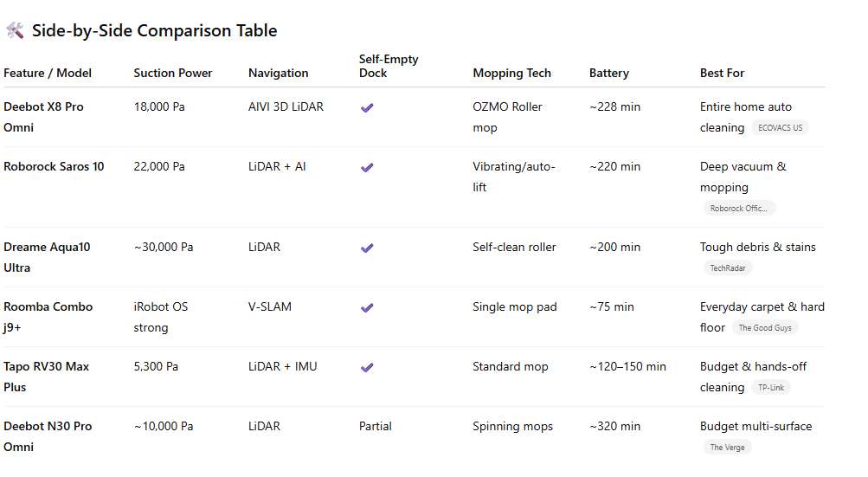Click the Partial cell for Deebot N30 Pro Omni

pyautogui.click(x=376, y=427)
